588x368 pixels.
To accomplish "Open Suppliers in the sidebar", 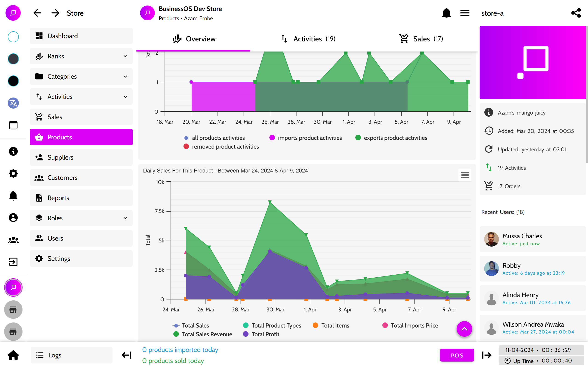I will click(81, 158).
